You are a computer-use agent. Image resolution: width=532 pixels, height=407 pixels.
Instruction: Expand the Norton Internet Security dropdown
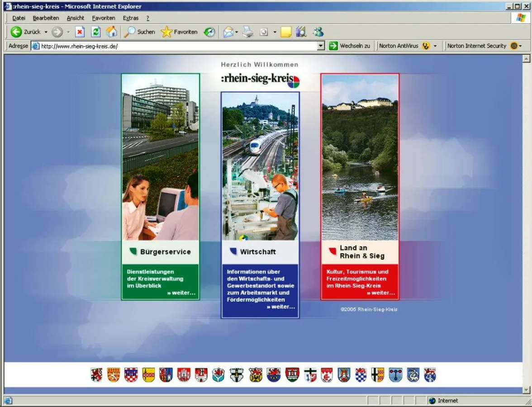pos(520,46)
